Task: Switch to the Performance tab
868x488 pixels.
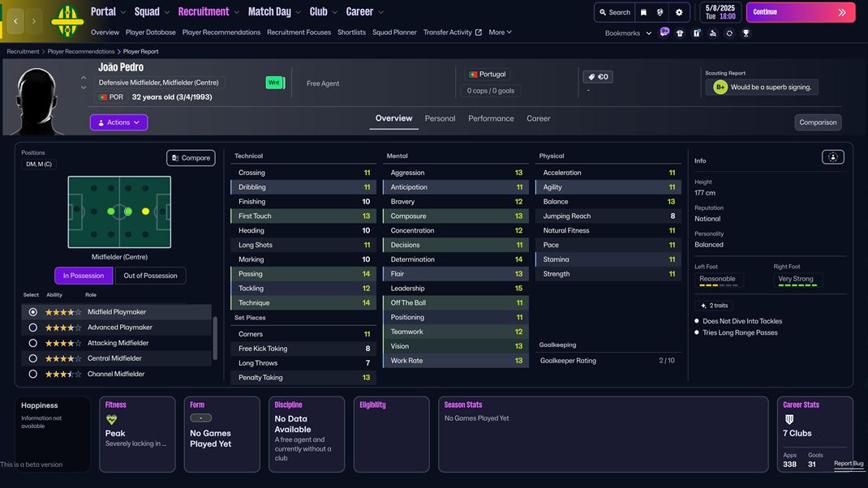Action: (491, 118)
